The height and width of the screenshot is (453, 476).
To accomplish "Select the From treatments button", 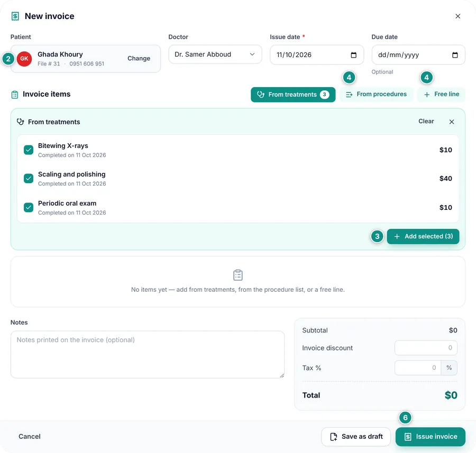I will point(293,95).
